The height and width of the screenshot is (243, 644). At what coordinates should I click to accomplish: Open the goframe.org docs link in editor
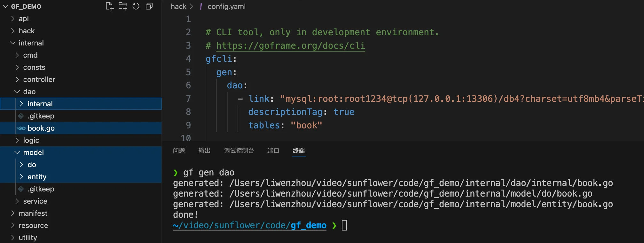[290, 45]
